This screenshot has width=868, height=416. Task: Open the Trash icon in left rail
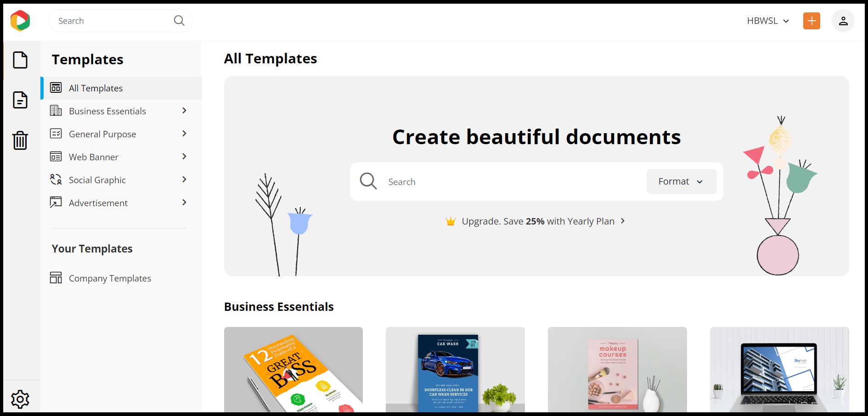[x=20, y=141]
